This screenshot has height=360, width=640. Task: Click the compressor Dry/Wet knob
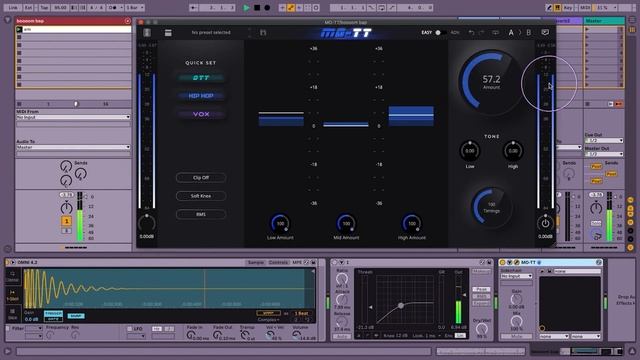coord(482,329)
